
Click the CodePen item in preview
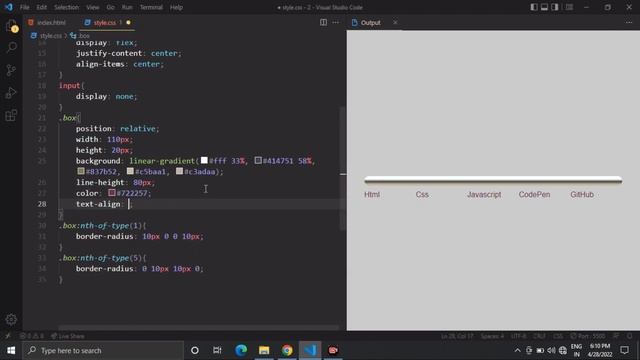(x=534, y=195)
